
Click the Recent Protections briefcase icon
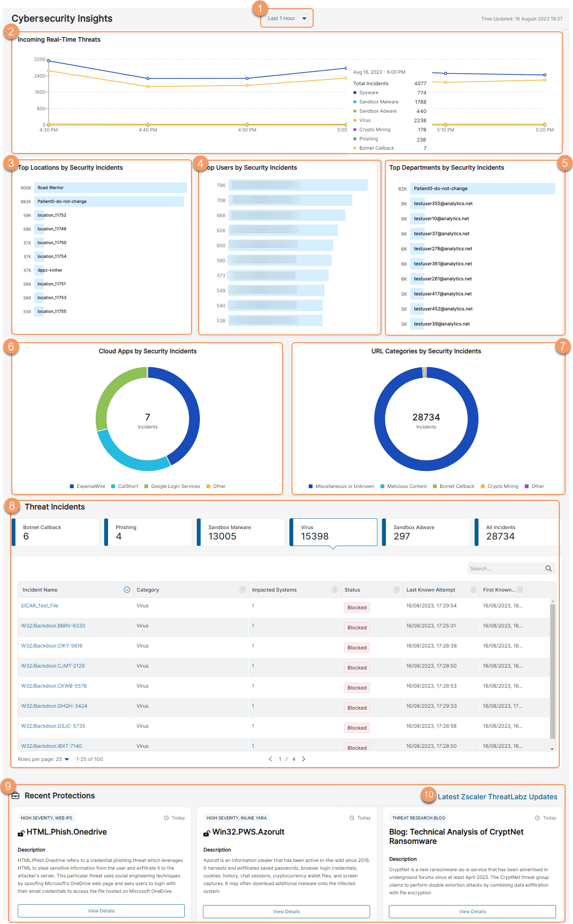(x=15, y=796)
